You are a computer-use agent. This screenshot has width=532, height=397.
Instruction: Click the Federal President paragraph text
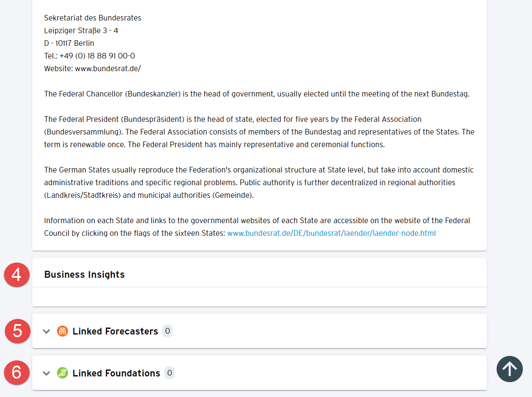[x=259, y=132]
